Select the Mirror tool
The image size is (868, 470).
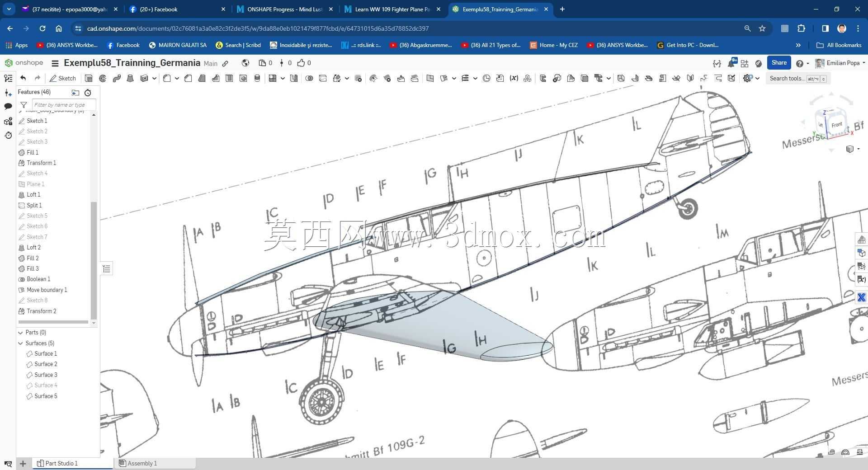[x=294, y=78]
